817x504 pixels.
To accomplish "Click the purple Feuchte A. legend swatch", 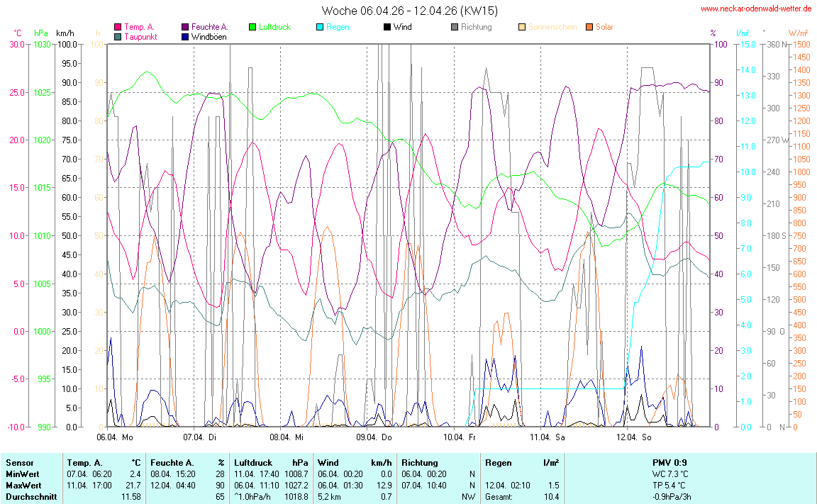I will pyautogui.click(x=185, y=28).
